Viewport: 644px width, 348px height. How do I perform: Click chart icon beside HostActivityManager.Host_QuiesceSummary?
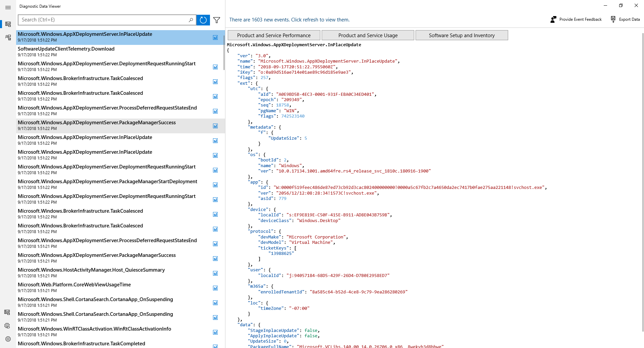(215, 273)
